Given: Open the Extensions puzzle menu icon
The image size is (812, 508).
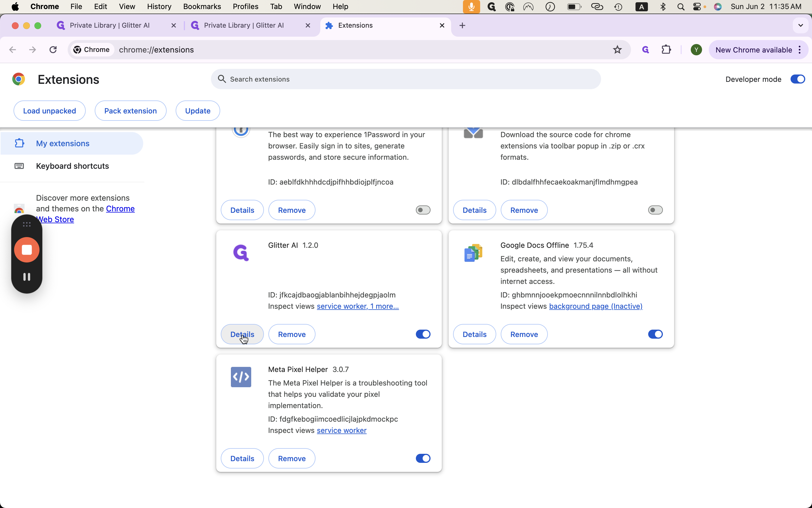Looking at the screenshot, I should point(666,50).
